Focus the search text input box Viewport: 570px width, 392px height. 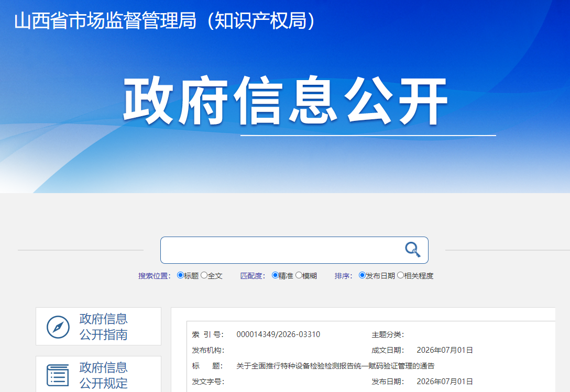[282, 250]
